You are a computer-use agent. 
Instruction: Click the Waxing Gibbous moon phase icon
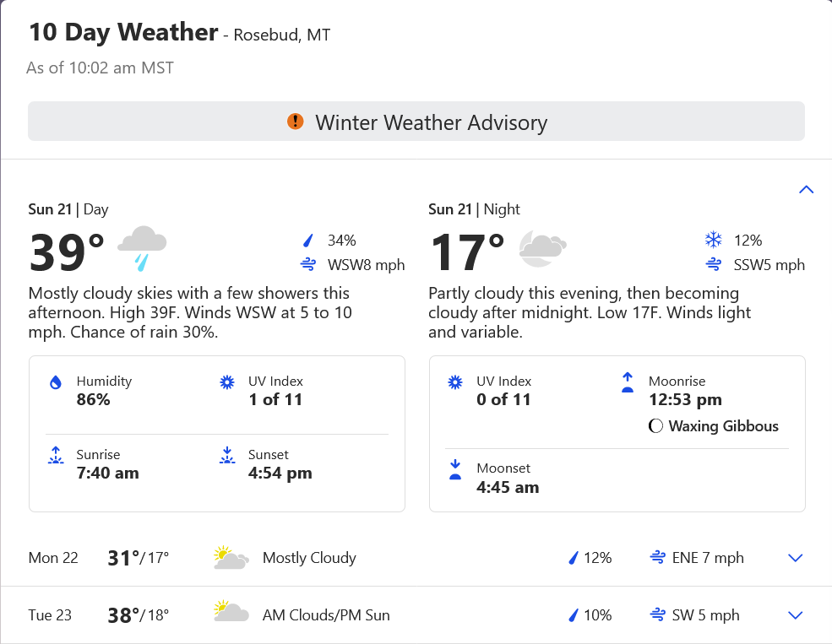655,426
